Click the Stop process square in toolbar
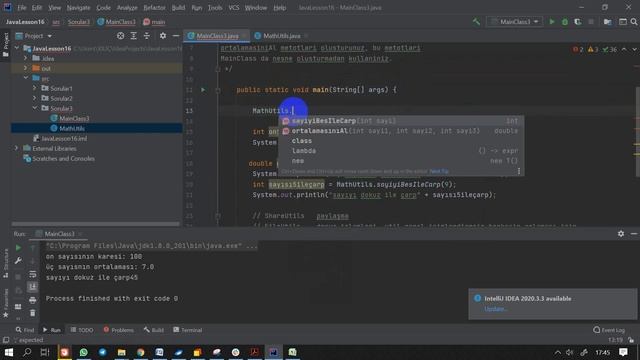640x360 pixels. [591, 22]
